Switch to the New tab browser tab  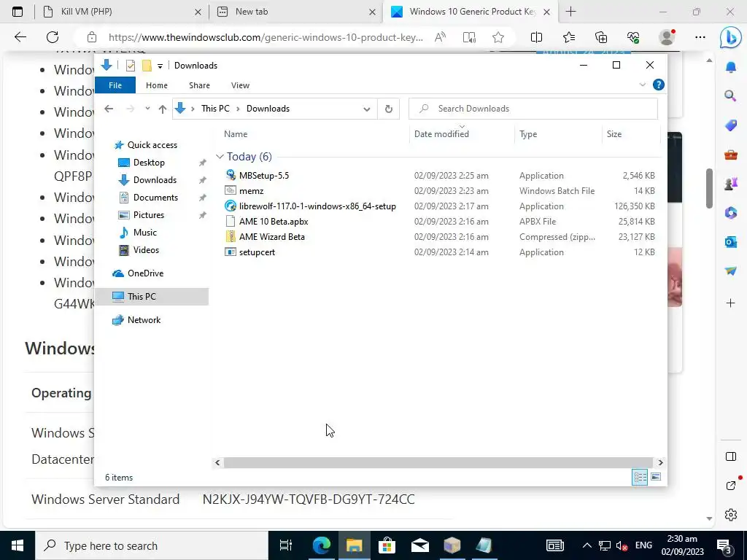pos(295,12)
